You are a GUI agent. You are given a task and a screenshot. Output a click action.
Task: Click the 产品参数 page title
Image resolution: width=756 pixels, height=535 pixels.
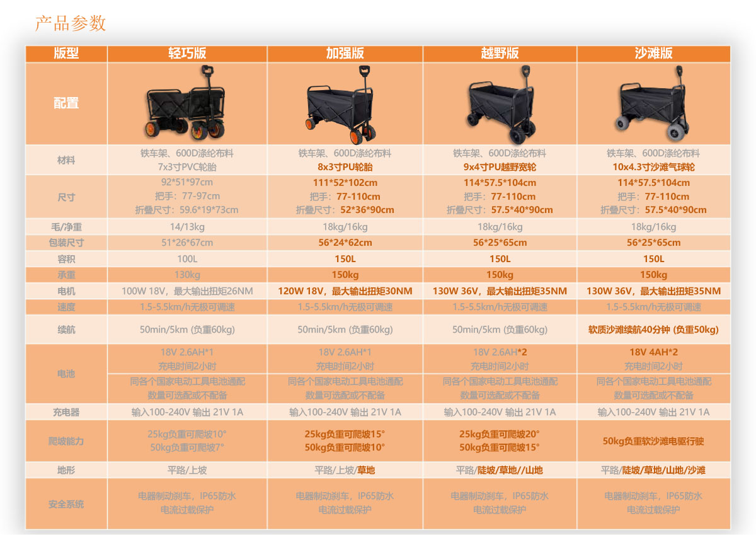(x=71, y=23)
